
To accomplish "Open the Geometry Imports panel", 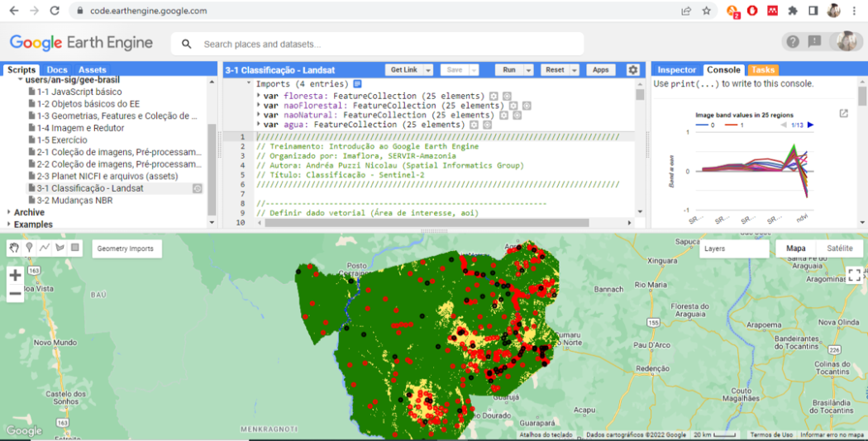I will 126,249.
